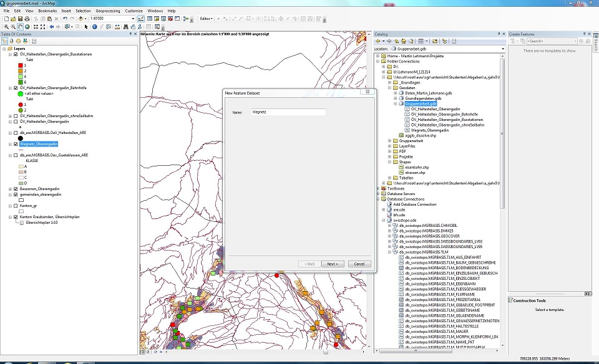This screenshot has height=364, width=599.
Task: Open the map scale dropdown
Action: coord(133,19)
